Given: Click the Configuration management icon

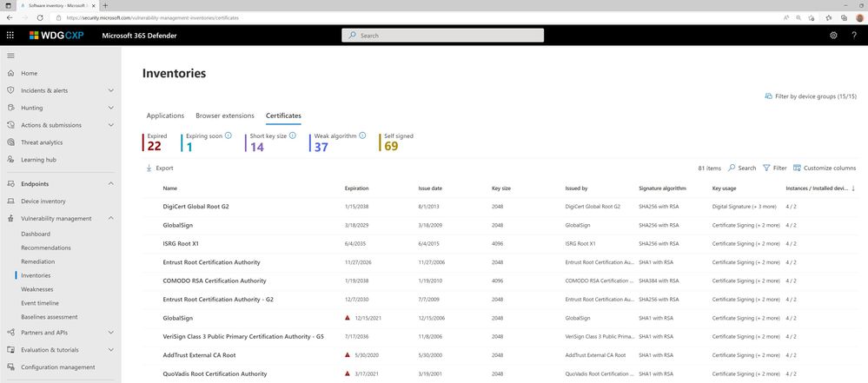Looking at the screenshot, I should 10,367.
